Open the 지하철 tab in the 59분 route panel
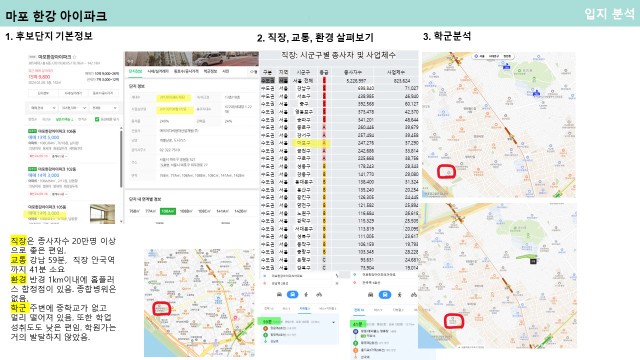 (305, 309)
